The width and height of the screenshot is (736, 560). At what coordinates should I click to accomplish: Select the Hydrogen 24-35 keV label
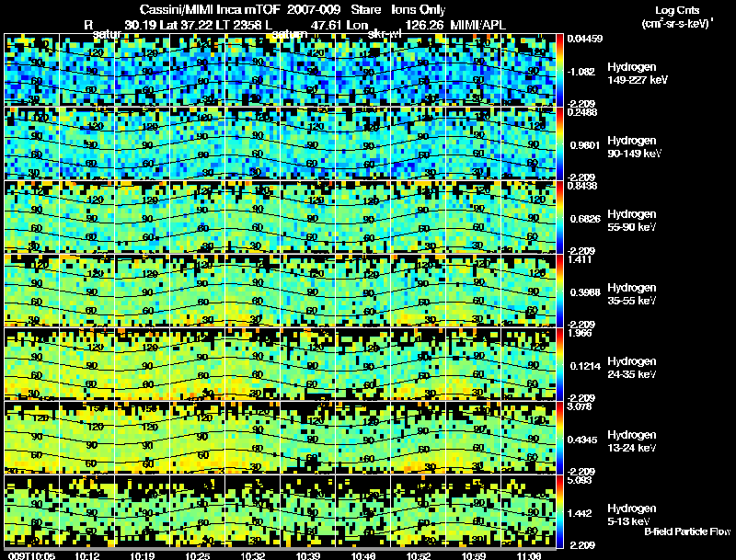[x=632, y=368]
